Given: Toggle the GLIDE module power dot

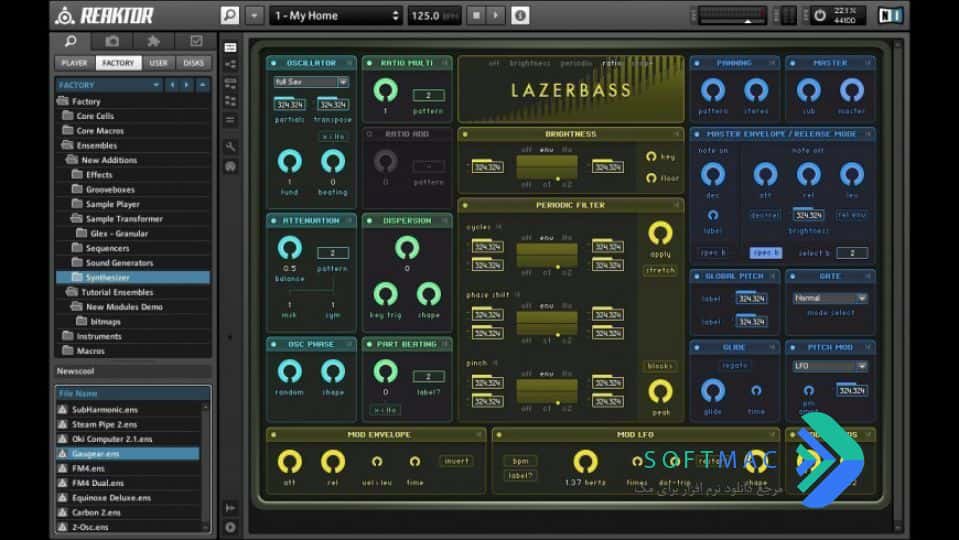Looking at the screenshot, I should pyautogui.click(x=697, y=347).
